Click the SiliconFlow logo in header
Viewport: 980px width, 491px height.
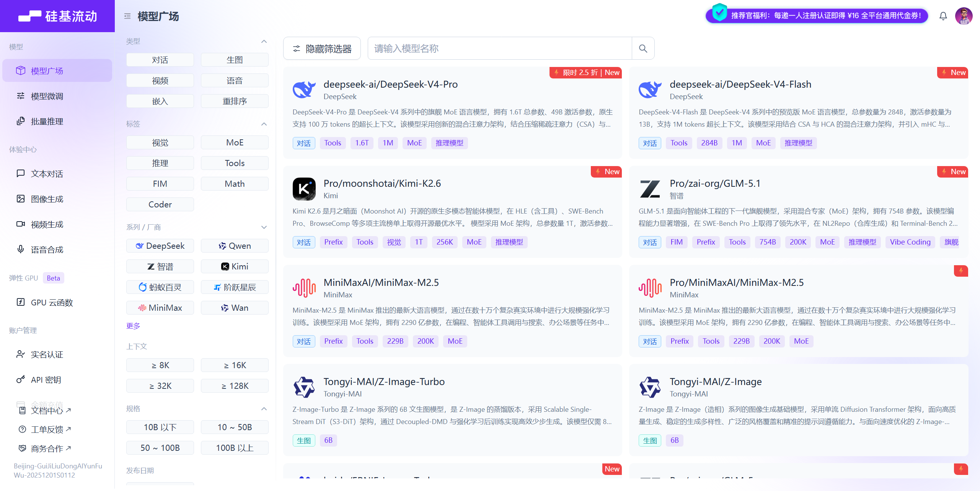57,16
